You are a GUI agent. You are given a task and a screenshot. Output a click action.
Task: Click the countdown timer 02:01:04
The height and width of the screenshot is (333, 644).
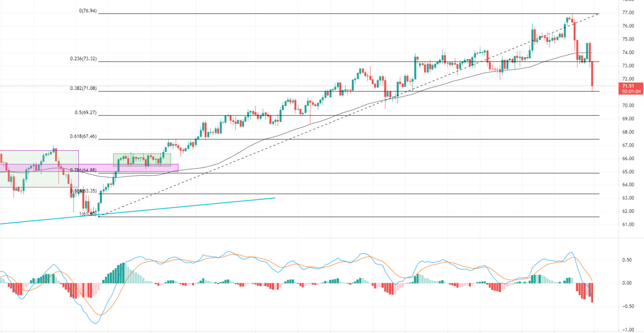(632, 92)
